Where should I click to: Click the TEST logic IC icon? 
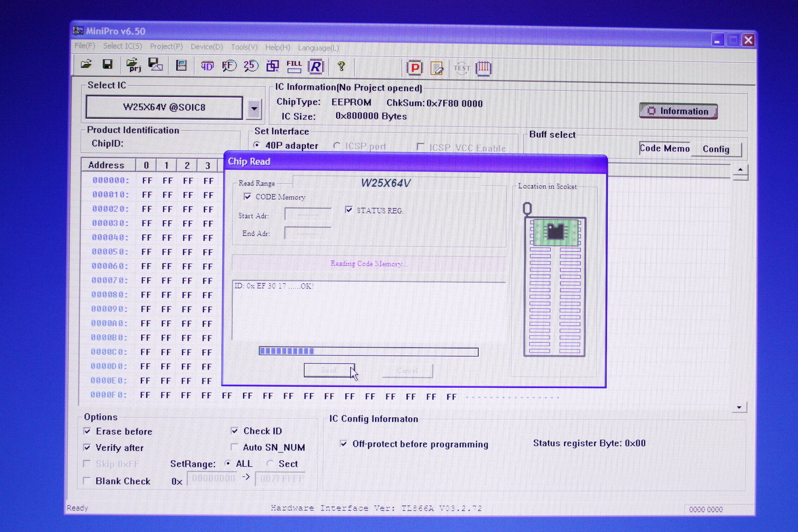(462, 68)
